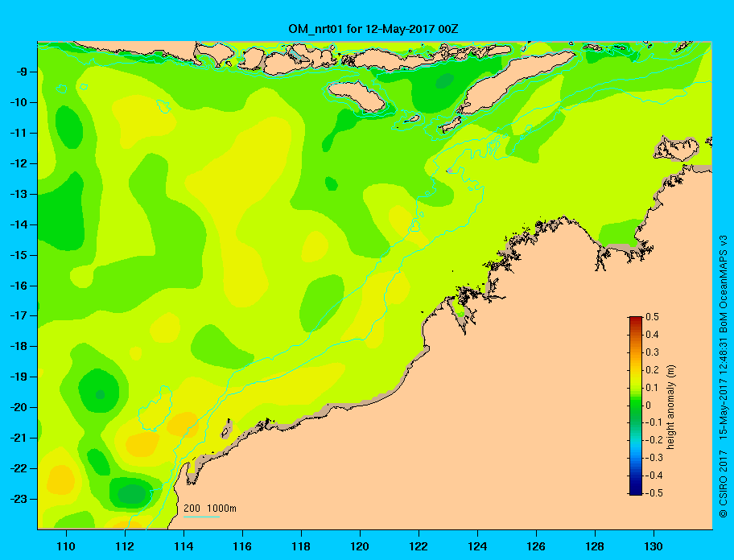Click the colorbar tick value positive "0.2"
Image resolution: width=734 pixels, height=560 pixels.
point(653,370)
